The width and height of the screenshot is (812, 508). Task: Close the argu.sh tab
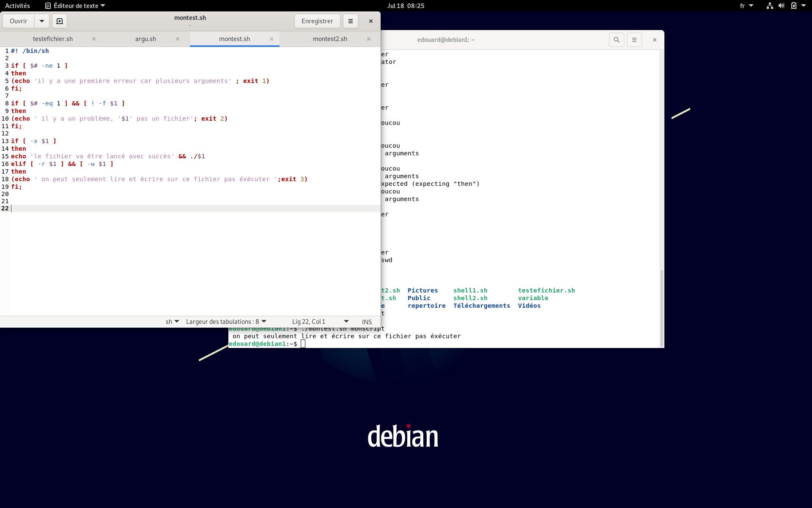[x=178, y=39]
